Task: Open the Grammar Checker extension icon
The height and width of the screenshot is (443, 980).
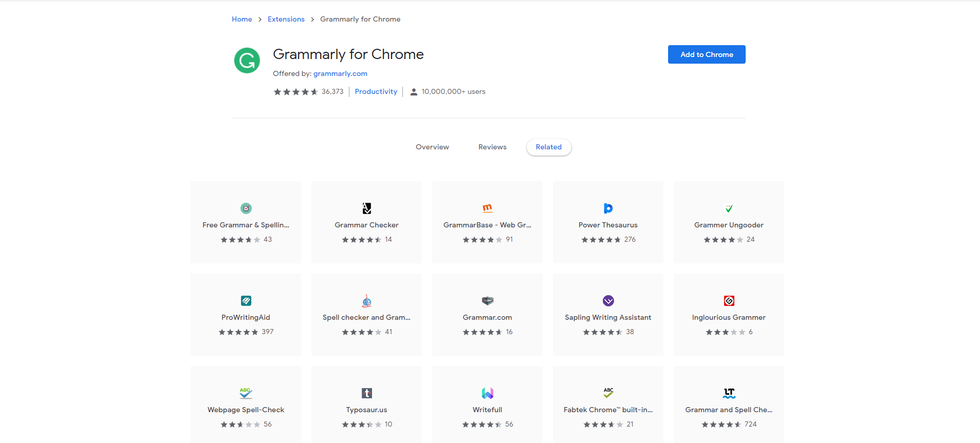Action: click(x=367, y=208)
